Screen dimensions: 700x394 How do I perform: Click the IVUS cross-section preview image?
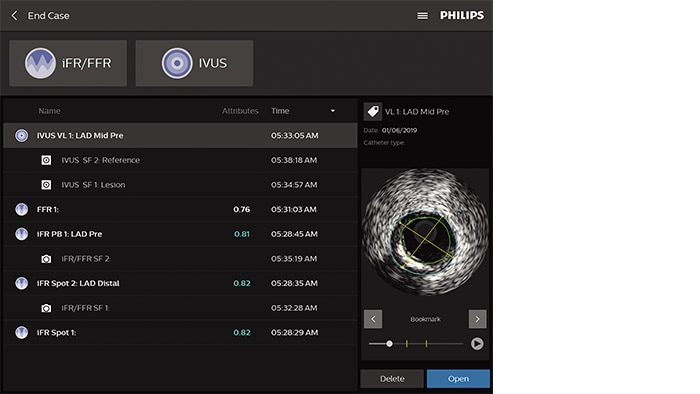point(425,232)
